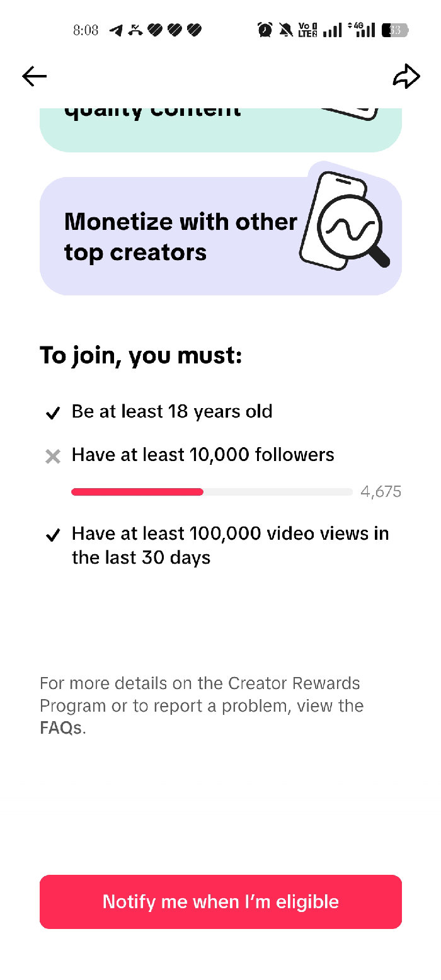Tap the alarm clock status icon
The height and width of the screenshot is (980, 441).
coord(265,30)
